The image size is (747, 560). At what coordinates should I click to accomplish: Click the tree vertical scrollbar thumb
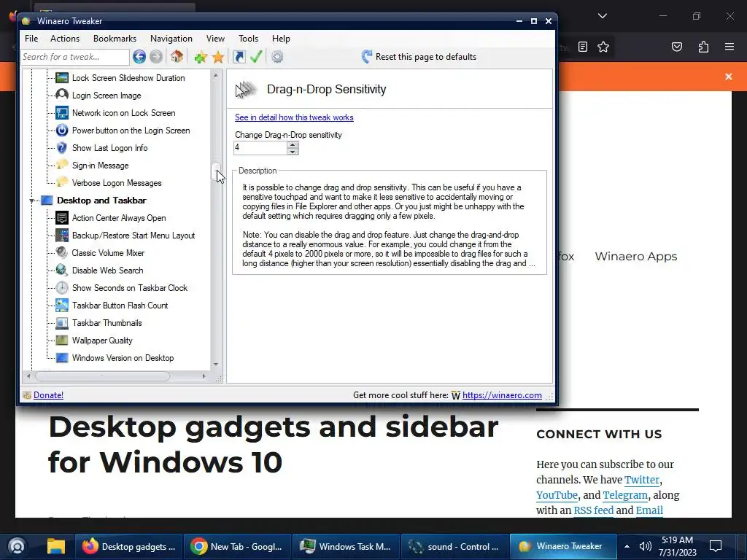point(216,171)
